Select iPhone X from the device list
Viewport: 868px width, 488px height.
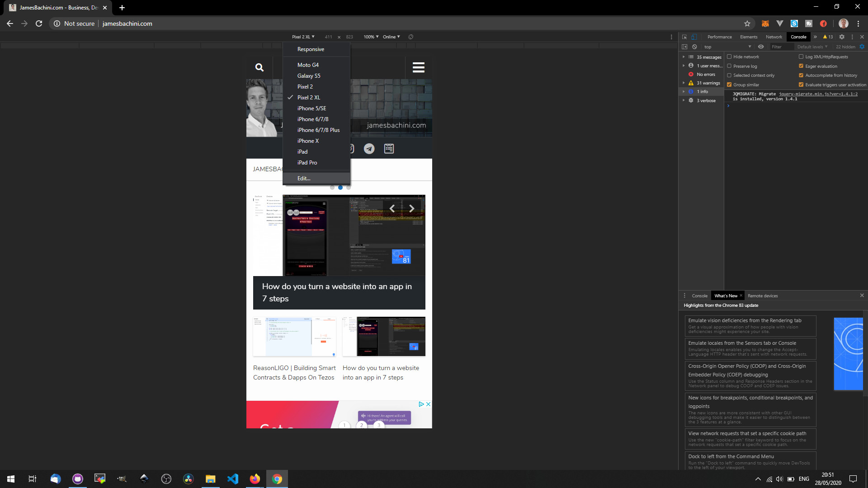coord(308,141)
